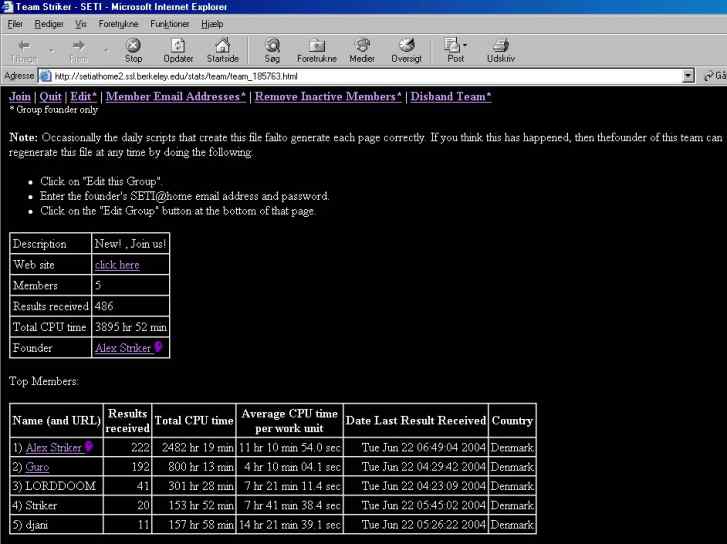Click the Stop toolbar icon

coord(133,45)
